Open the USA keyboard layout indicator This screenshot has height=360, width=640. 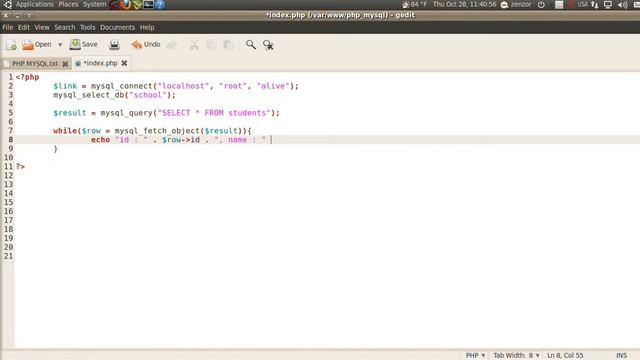582,4
